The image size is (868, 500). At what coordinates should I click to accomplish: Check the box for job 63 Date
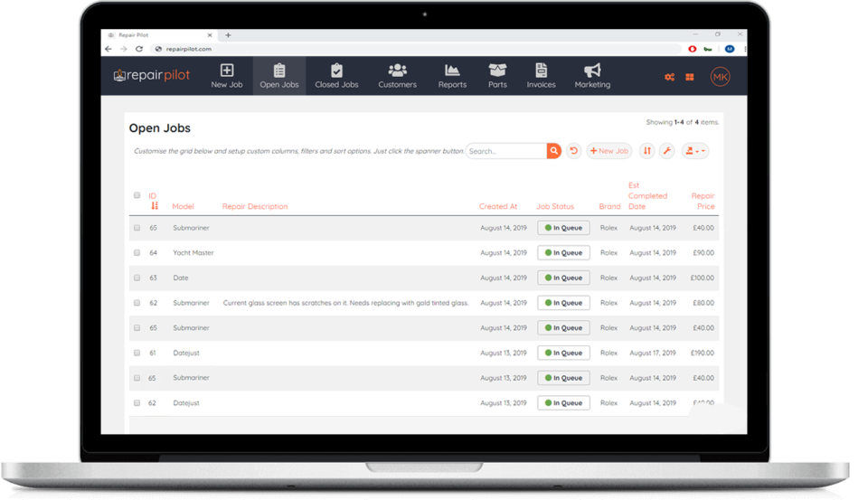pyautogui.click(x=137, y=278)
